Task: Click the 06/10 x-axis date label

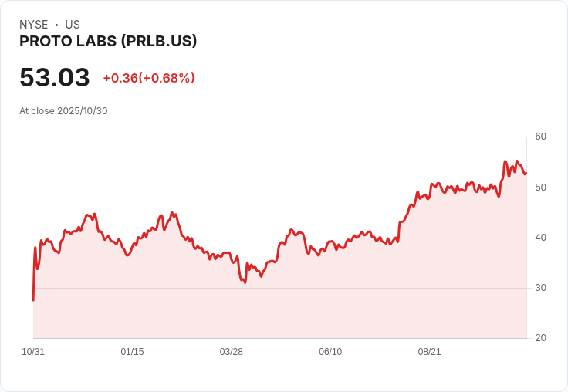Action: pyautogui.click(x=330, y=351)
